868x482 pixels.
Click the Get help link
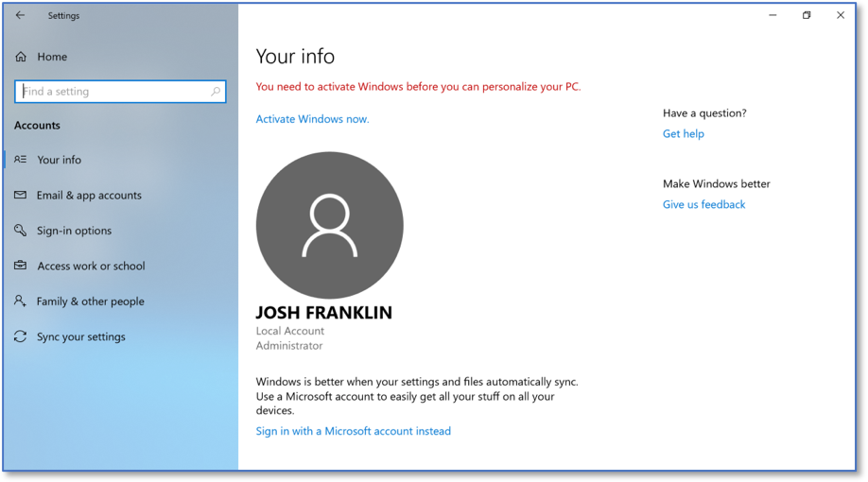(683, 133)
